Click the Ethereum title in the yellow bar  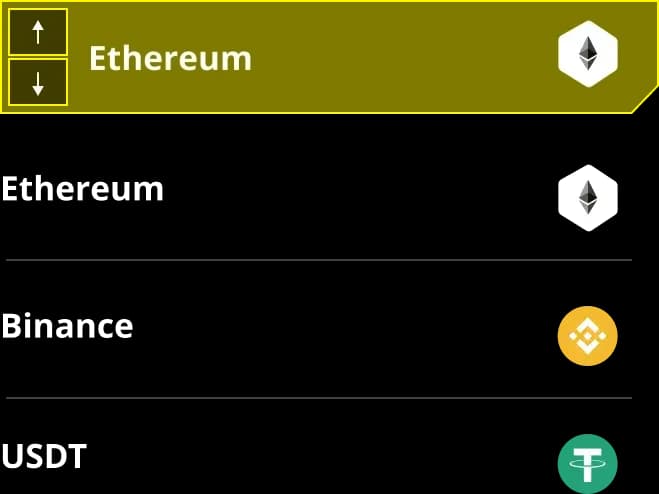coord(170,58)
